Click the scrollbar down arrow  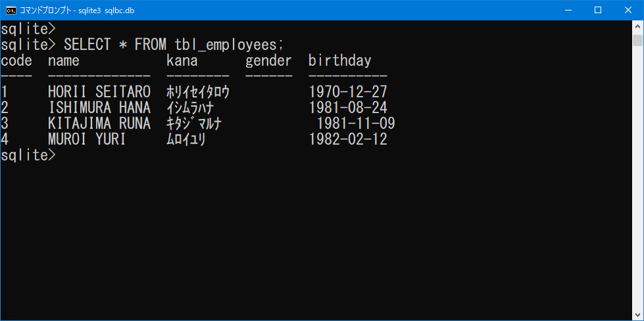pos(637,315)
